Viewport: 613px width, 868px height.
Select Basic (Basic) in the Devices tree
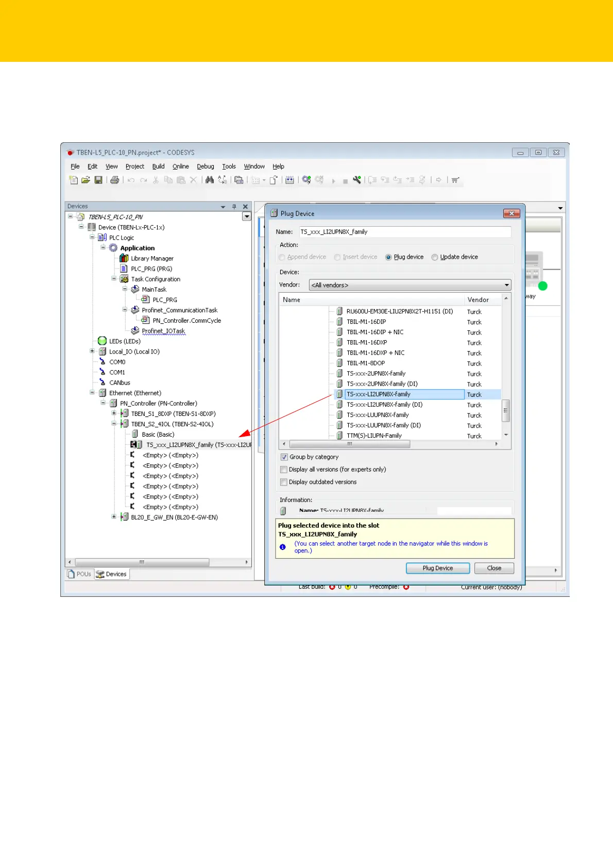[158, 435]
